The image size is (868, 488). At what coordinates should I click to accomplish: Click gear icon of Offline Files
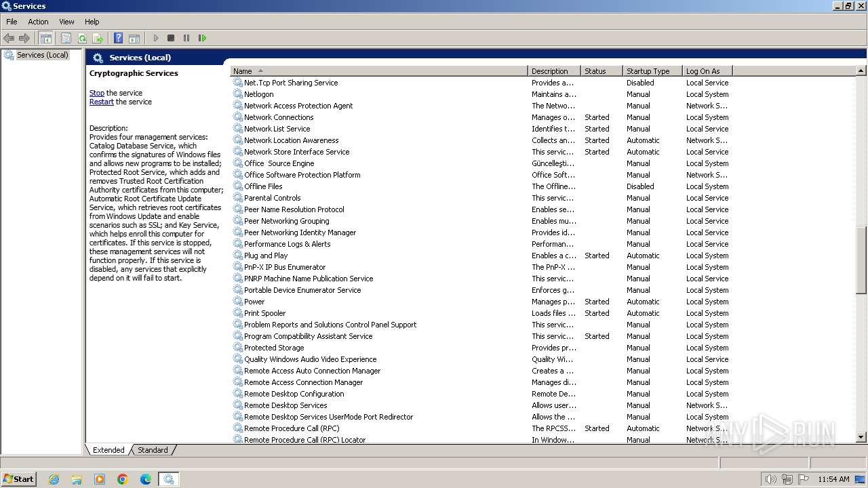pos(238,186)
